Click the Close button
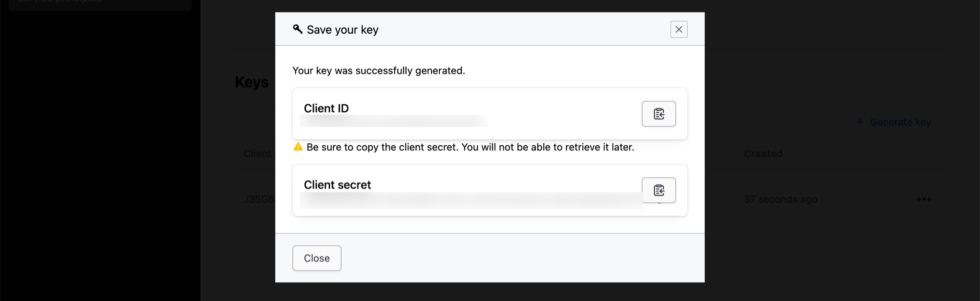The image size is (980, 301). 316,258
